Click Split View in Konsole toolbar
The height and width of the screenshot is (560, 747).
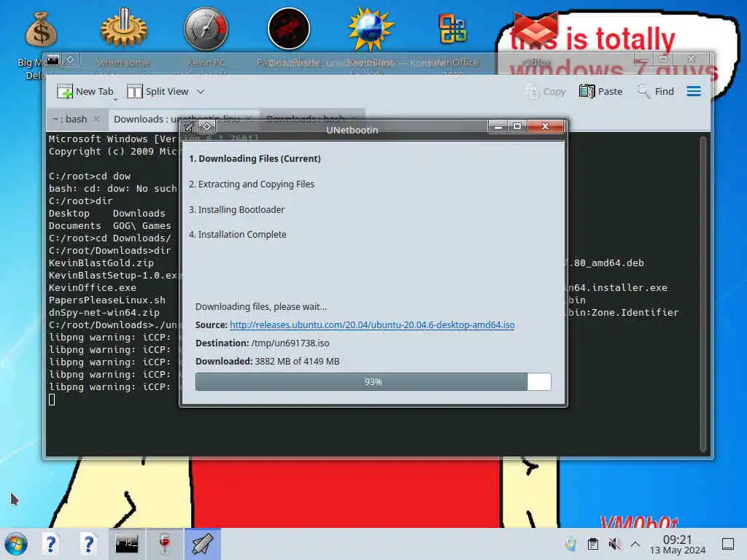click(x=158, y=91)
